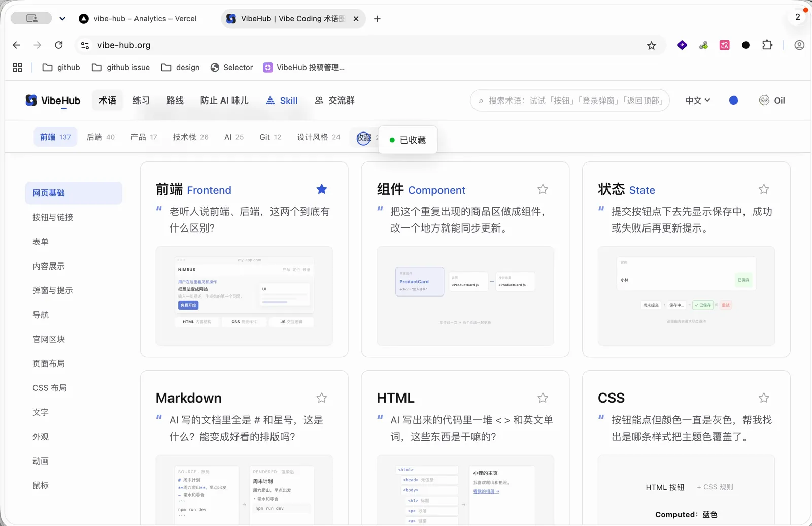Select the Git 12 category tab
The width and height of the screenshot is (812, 526).
click(270, 137)
